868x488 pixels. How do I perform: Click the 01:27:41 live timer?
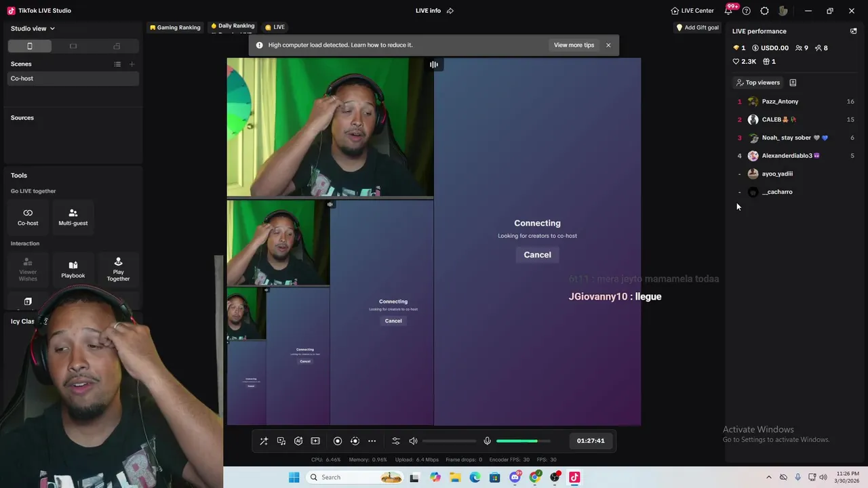tap(591, 441)
